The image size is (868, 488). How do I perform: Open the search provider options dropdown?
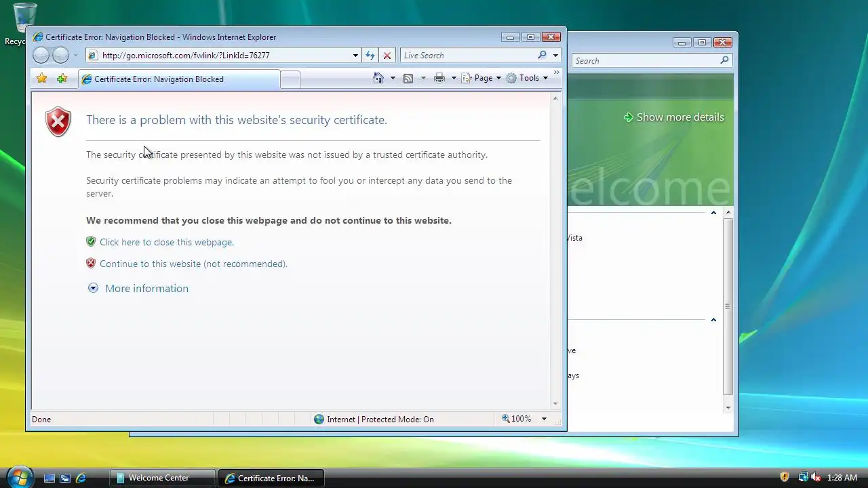coord(555,56)
